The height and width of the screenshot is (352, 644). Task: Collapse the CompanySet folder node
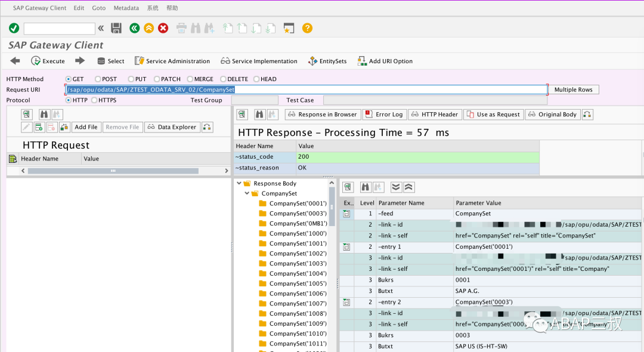pyautogui.click(x=247, y=193)
